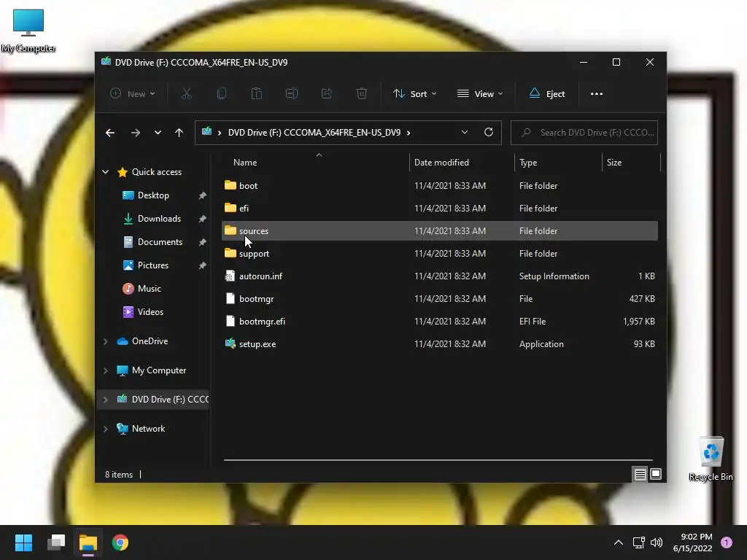Open the Windows Start menu

click(x=24, y=542)
